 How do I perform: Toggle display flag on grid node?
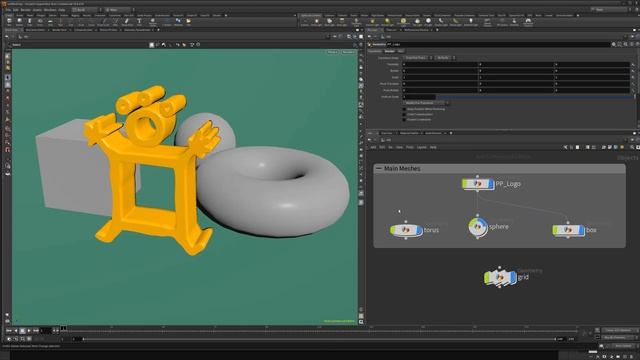click(513, 278)
